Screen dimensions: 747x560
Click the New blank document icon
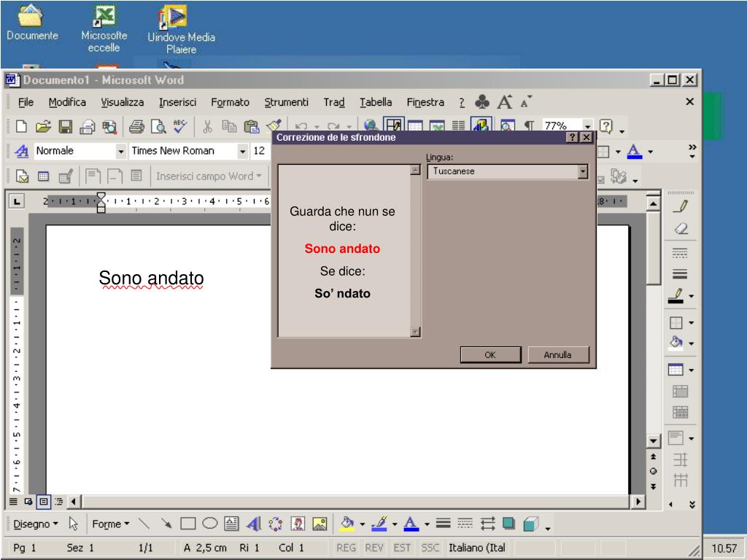click(21, 127)
